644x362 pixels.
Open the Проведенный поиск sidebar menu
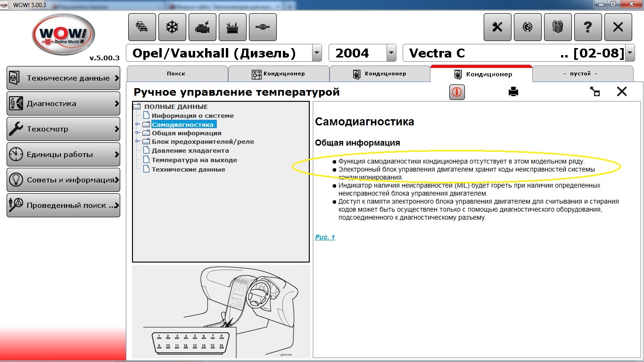[63, 206]
